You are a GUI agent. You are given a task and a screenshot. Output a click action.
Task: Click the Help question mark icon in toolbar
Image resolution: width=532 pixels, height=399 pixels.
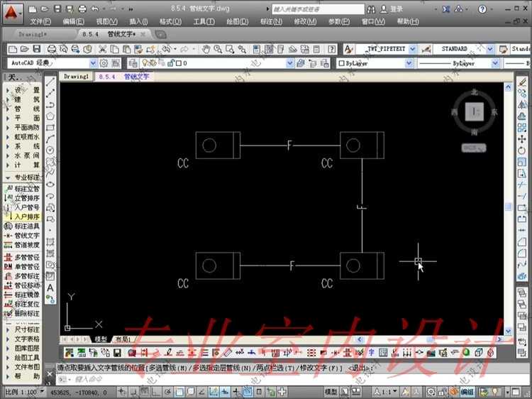[x=332, y=49]
